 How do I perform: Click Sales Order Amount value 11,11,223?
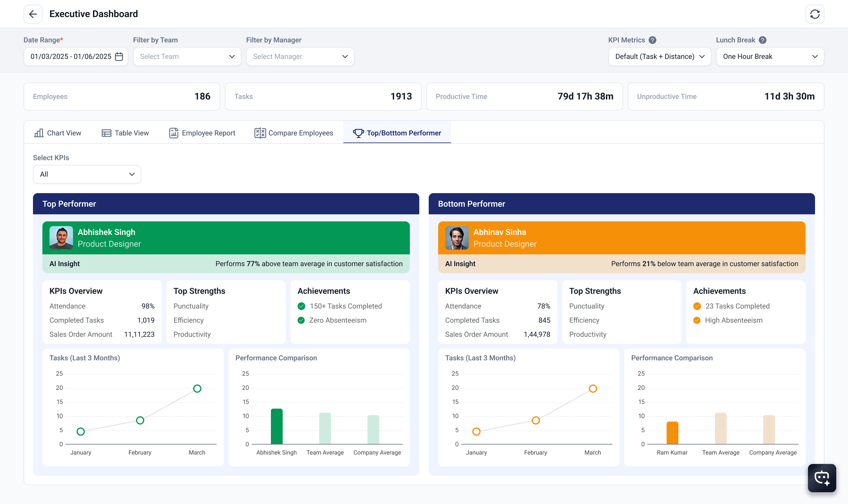click(139, 334)
